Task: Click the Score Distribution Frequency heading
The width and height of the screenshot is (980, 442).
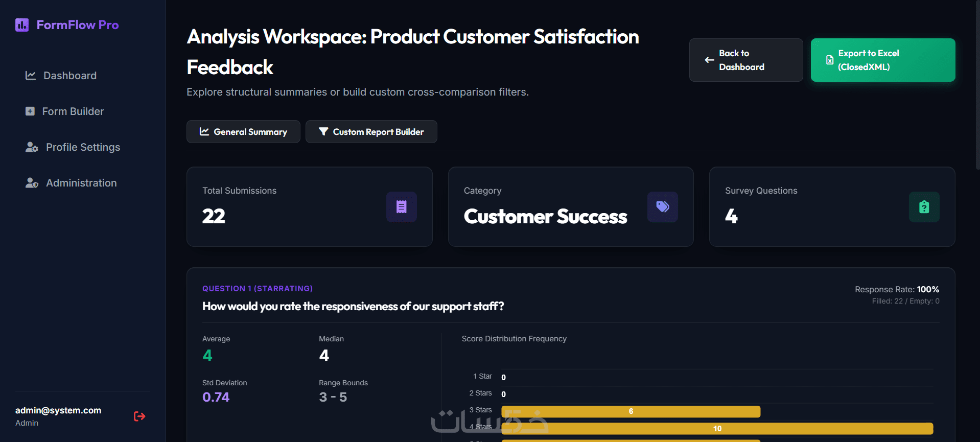Action: coord(514,339)
